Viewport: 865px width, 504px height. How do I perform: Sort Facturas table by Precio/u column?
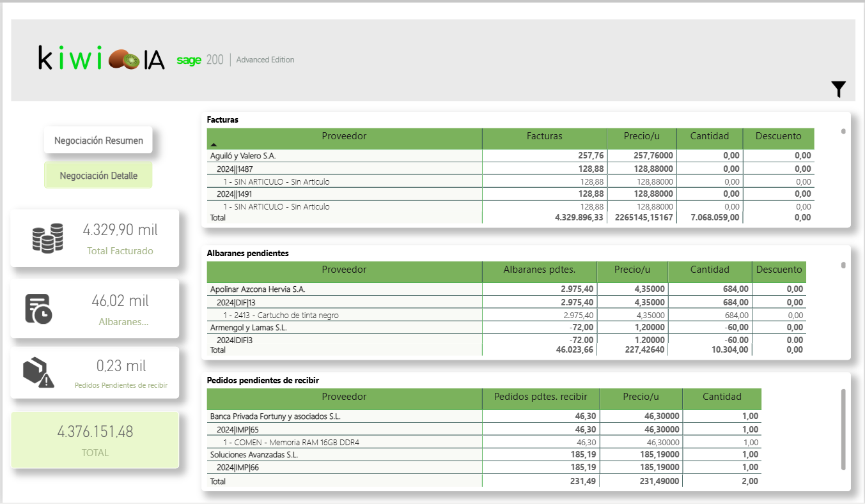point(641,136)
